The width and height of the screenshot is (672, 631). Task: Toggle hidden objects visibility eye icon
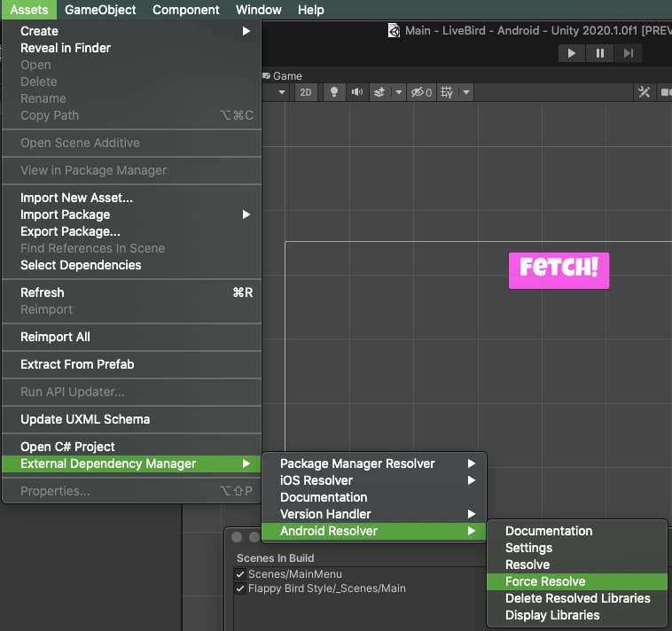point(421,92)
